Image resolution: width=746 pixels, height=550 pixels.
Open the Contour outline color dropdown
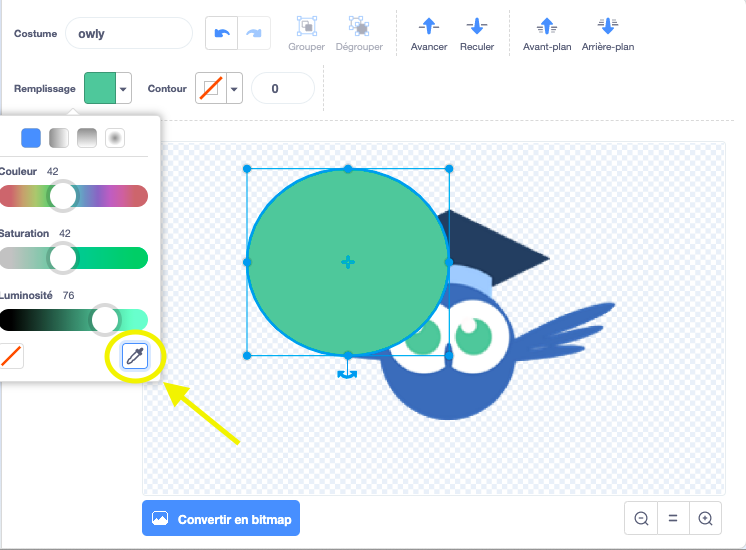(234, 88)
